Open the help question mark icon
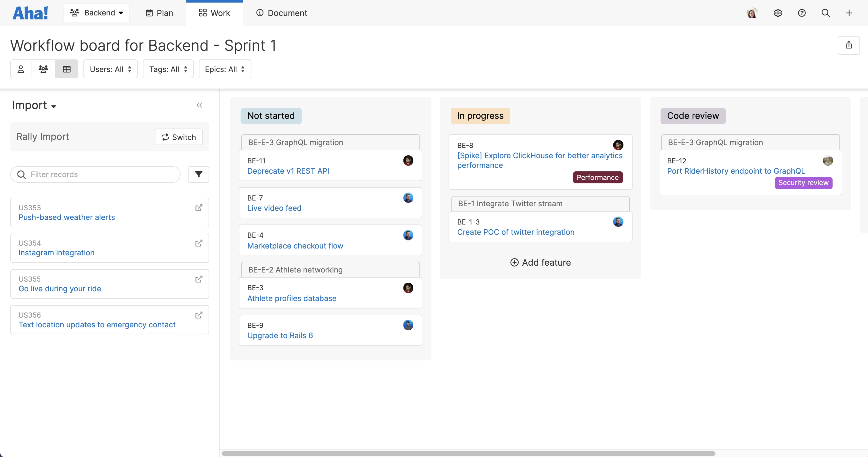 pyautogui.click(x=802, y=13)
